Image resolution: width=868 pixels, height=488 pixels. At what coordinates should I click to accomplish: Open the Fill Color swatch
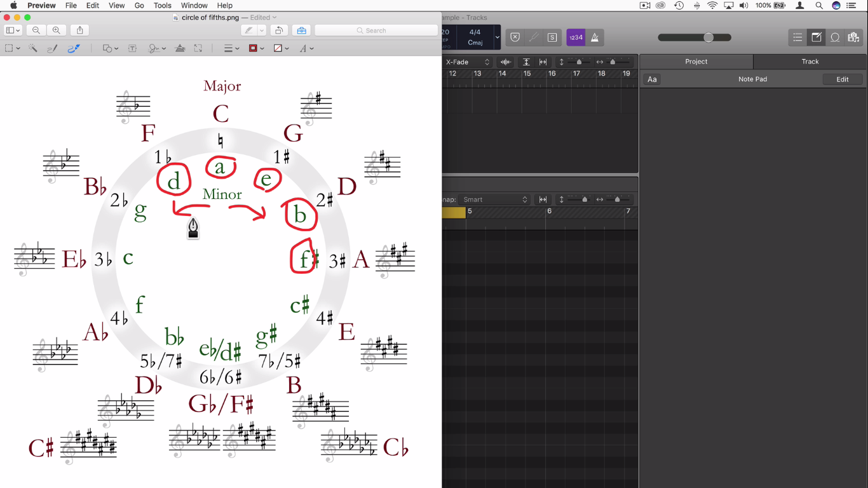pos(281,48)
